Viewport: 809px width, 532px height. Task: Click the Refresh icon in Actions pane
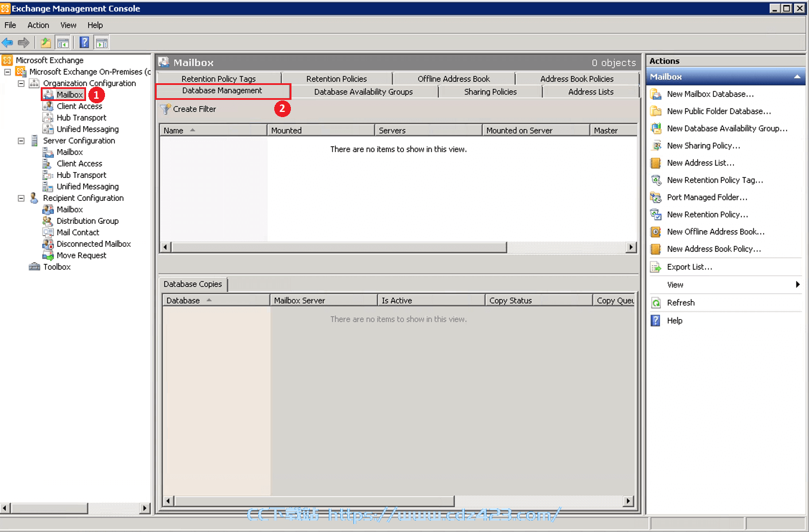(656, 303)
